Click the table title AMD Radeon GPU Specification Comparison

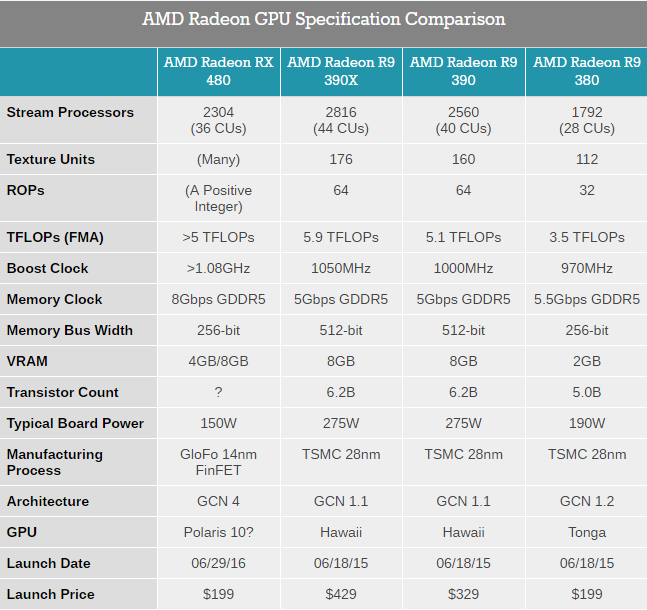click(324, 19)
